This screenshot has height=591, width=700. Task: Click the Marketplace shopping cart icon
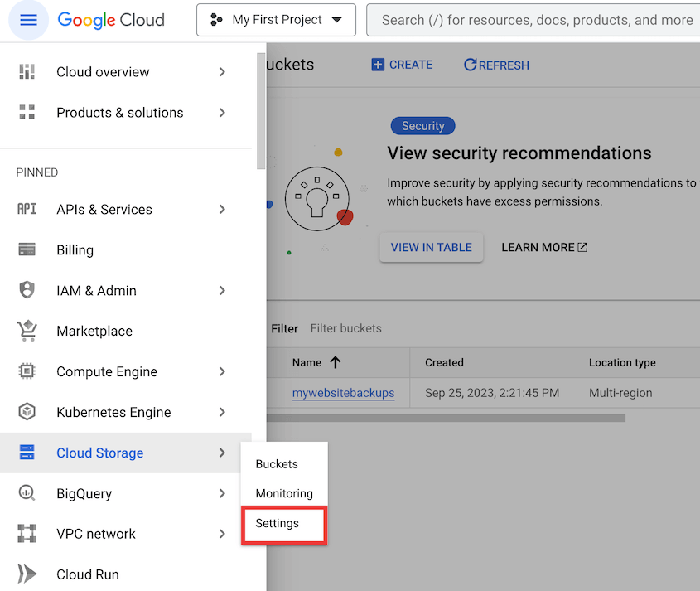[27, 331]
